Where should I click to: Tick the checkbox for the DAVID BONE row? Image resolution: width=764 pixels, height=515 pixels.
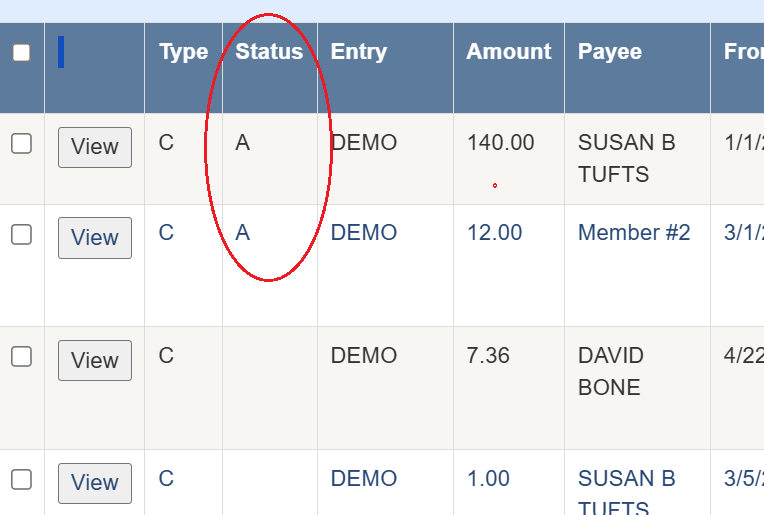tap(21, 357)
